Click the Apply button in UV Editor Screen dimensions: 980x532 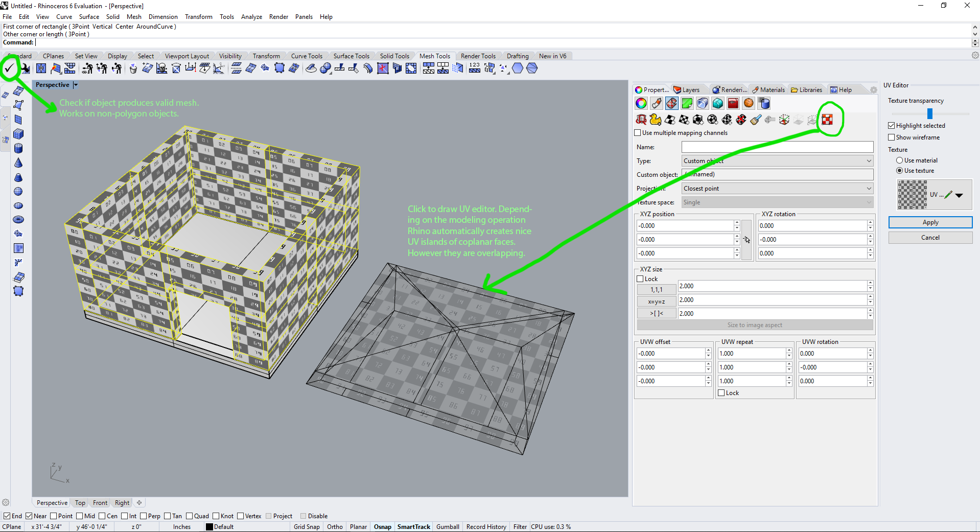(x=930, y=222)
